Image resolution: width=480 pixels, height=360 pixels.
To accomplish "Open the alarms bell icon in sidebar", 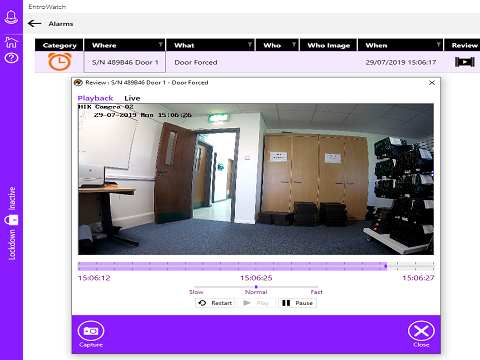I will (11, 17).
